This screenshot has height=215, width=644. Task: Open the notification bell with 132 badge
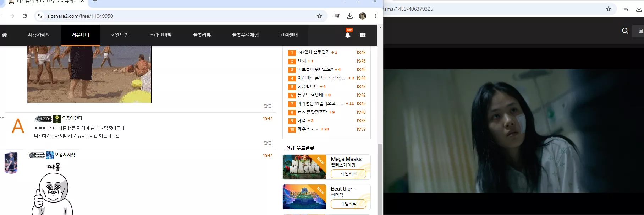[x=348, y=34]
